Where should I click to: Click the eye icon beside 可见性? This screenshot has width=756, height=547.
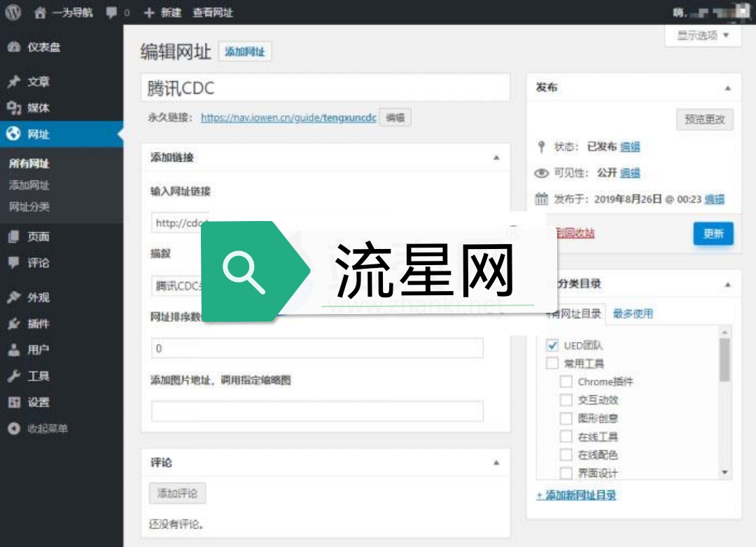(541, 173)
